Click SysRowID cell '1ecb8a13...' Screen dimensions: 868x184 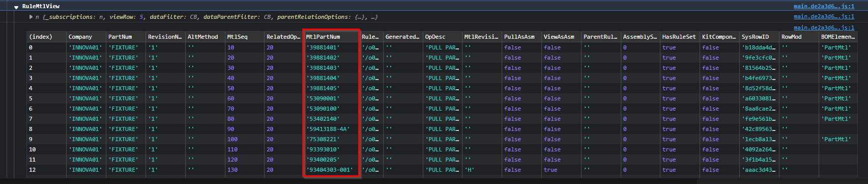click(760, 139)
